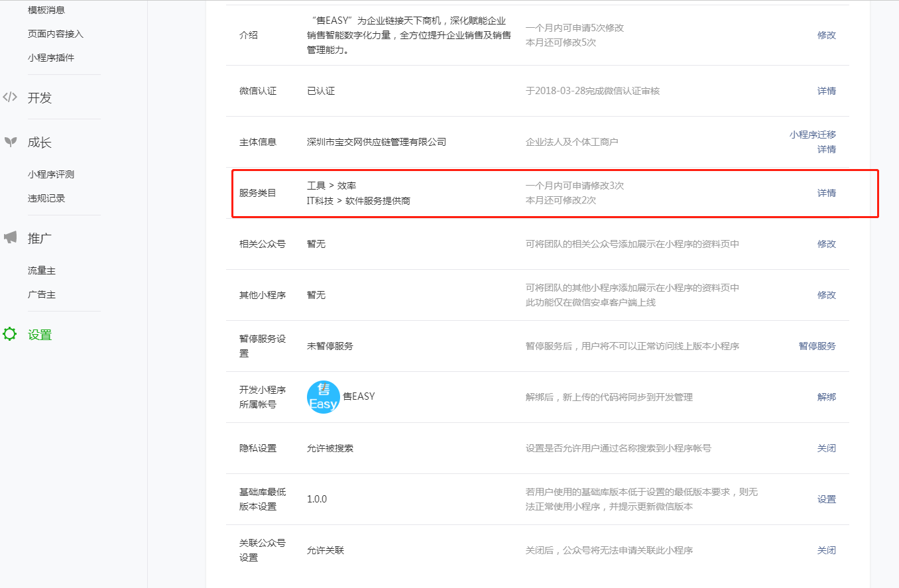Click 微信认证 row label
899x588 pixels.
coord(258,91)
